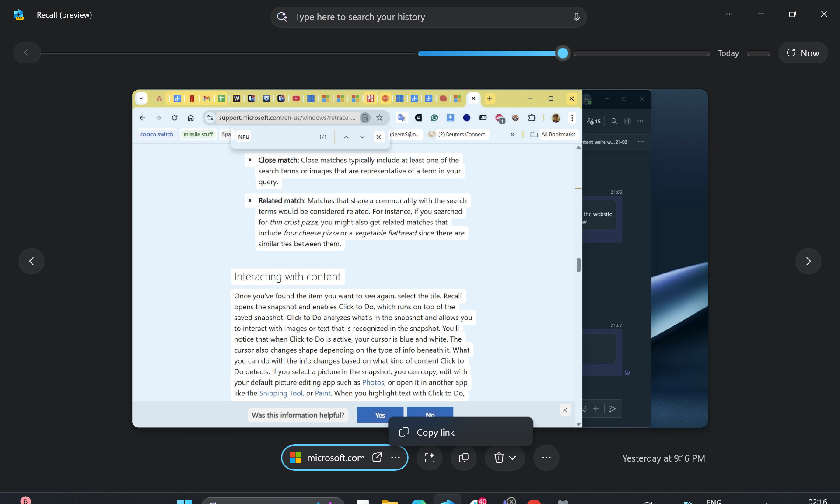840x504 pixels.
Task: Start voice search with the microphone icon
Action: click(x=576, y=17)
